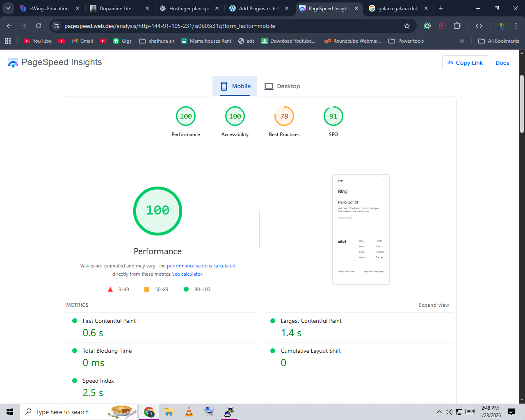Open the 'See calculator' link
Image resolution: width=525 pixels, height=420 pixels.
click(187, 274)
